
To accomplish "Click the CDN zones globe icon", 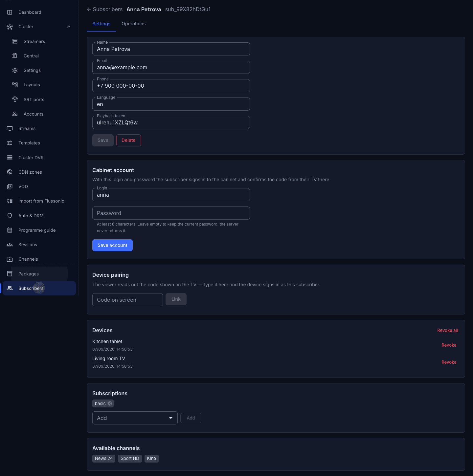I will tap(10, 172).
